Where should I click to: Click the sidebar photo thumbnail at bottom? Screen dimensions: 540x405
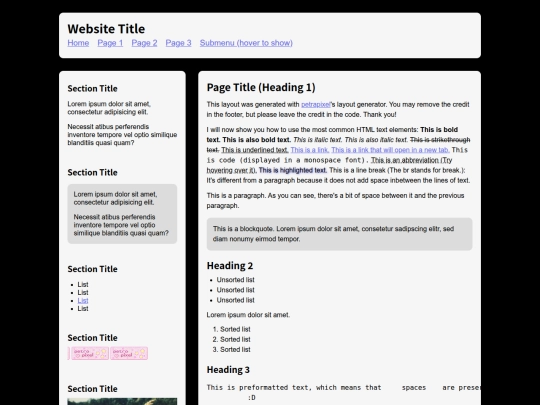[122, 402]
